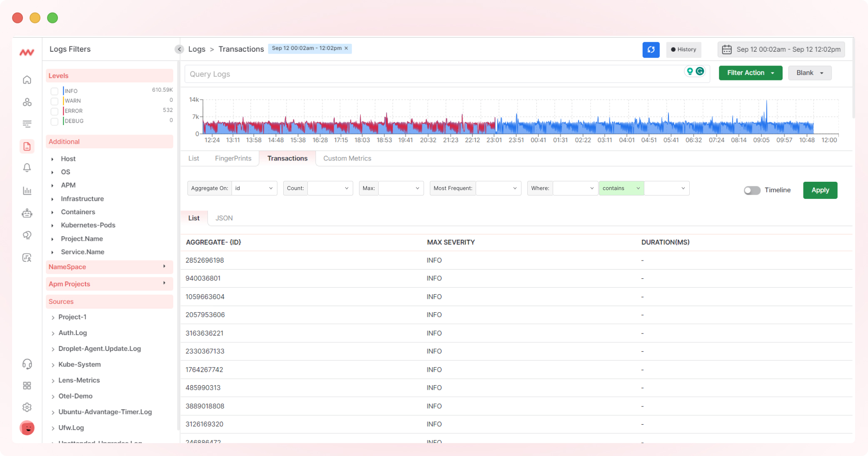
Task: Open the alerts bell icon
Action: [27, 168]
